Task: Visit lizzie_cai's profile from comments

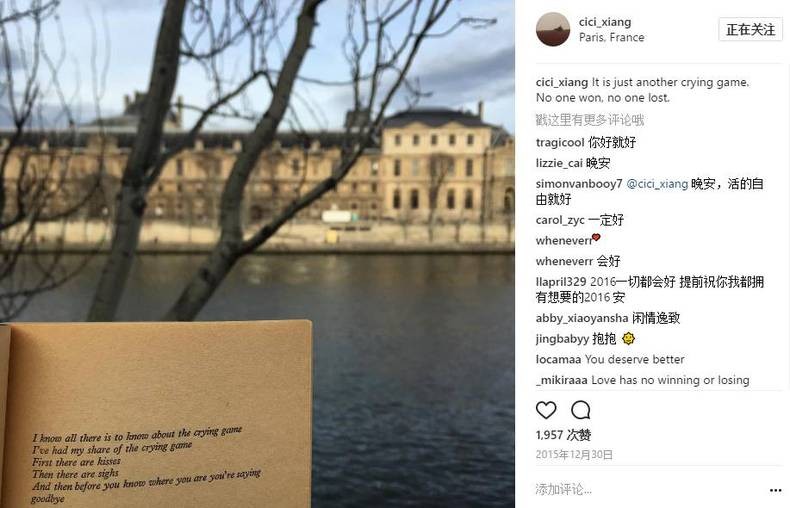Action: coord(559,163)
